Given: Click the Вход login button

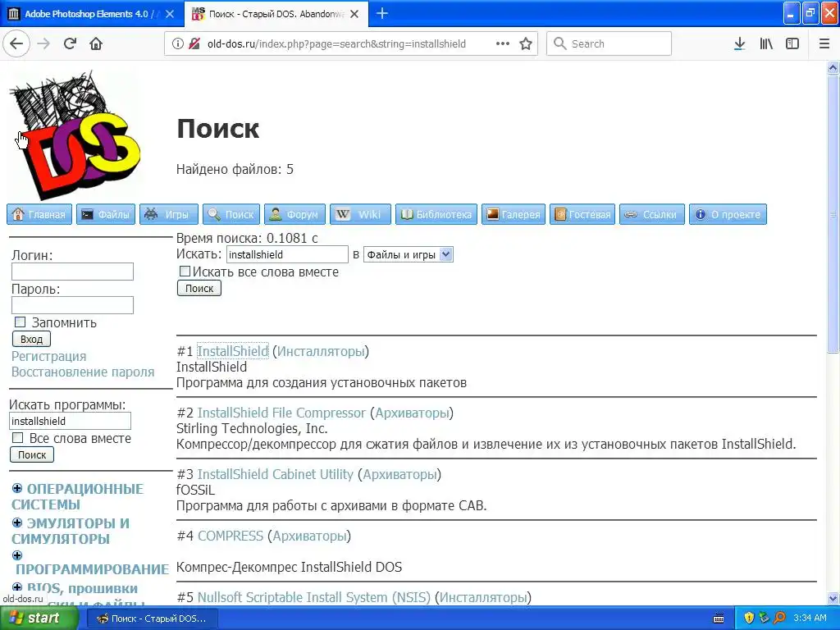Looking at the screenshot, I should point(32,339).
